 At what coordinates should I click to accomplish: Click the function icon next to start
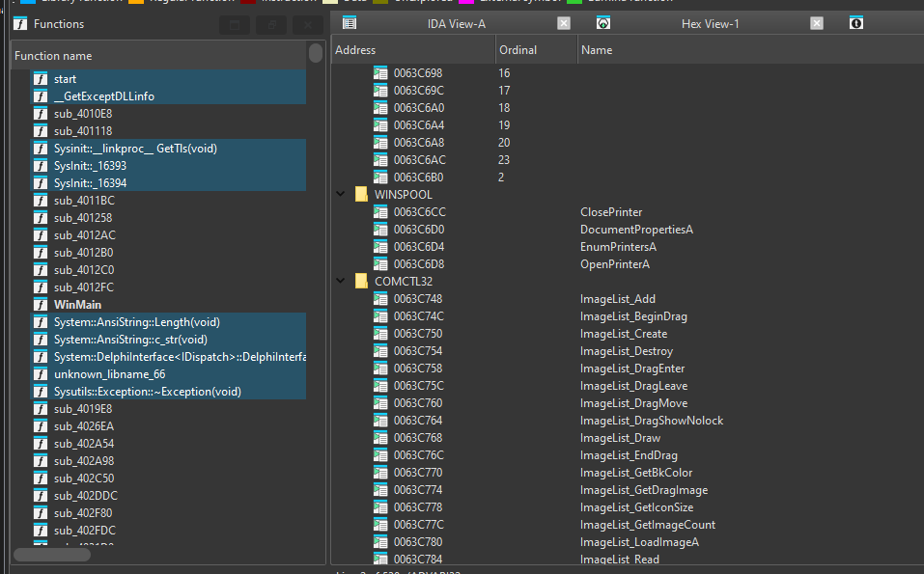point(40,79)
